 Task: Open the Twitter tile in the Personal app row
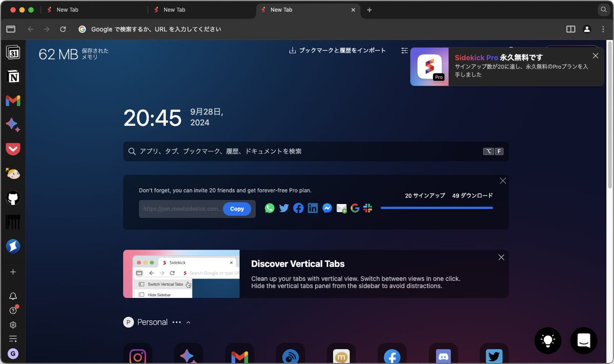point(494,353)
